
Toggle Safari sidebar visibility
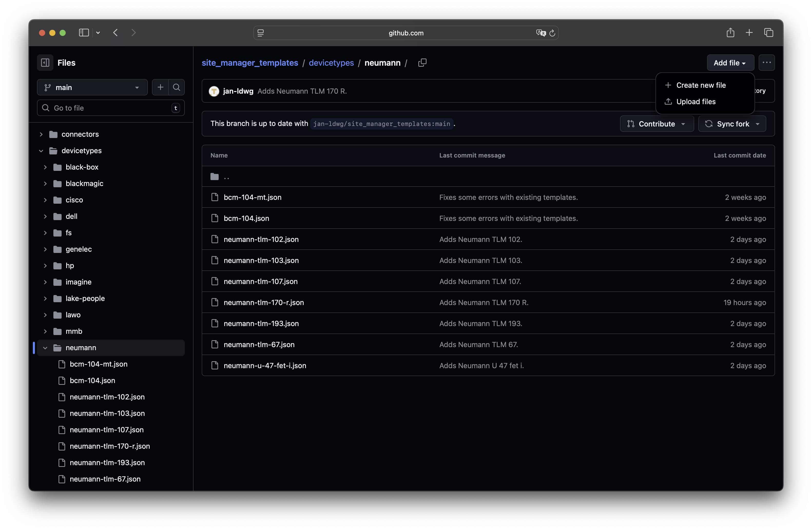click(84, 33)
